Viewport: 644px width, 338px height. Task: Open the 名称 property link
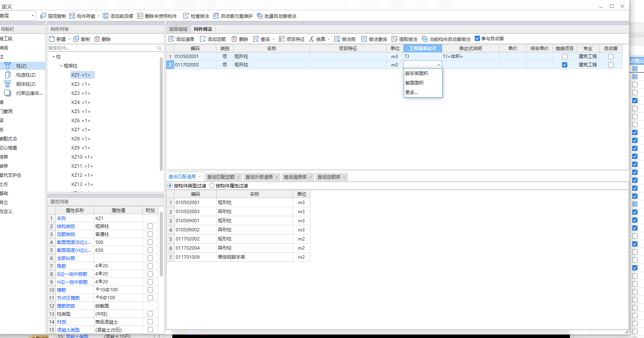pyautogui.click(x=61, y=218)
